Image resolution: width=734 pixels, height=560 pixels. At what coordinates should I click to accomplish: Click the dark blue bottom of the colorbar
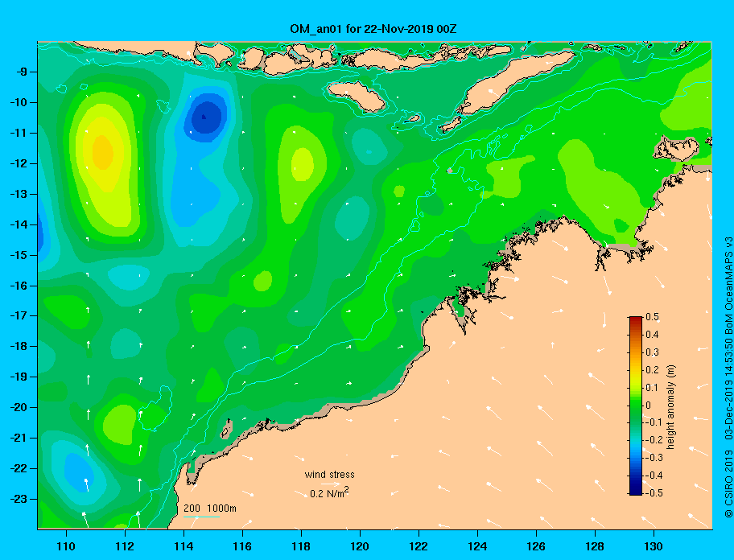(x=636, y=490)
